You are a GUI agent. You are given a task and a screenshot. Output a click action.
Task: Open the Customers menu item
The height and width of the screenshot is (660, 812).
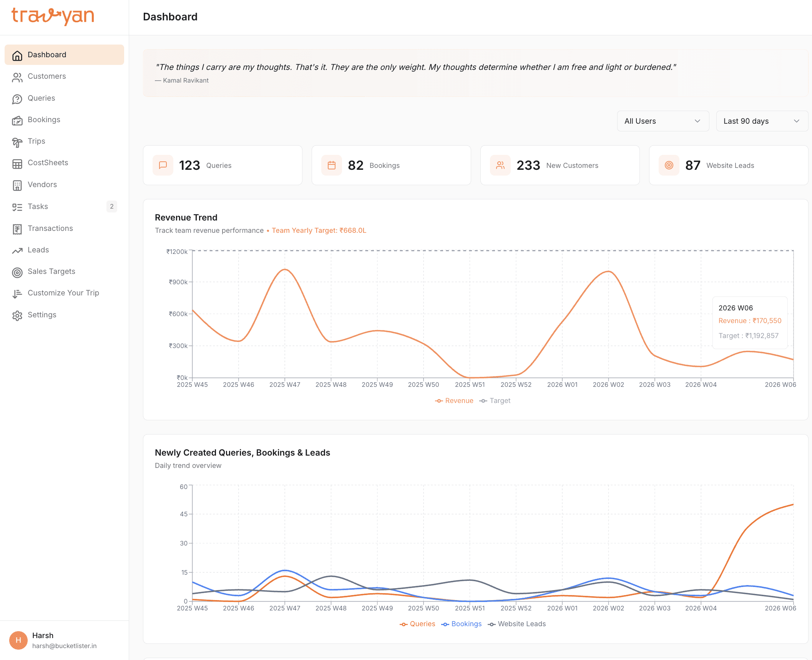tap(46, 76)
